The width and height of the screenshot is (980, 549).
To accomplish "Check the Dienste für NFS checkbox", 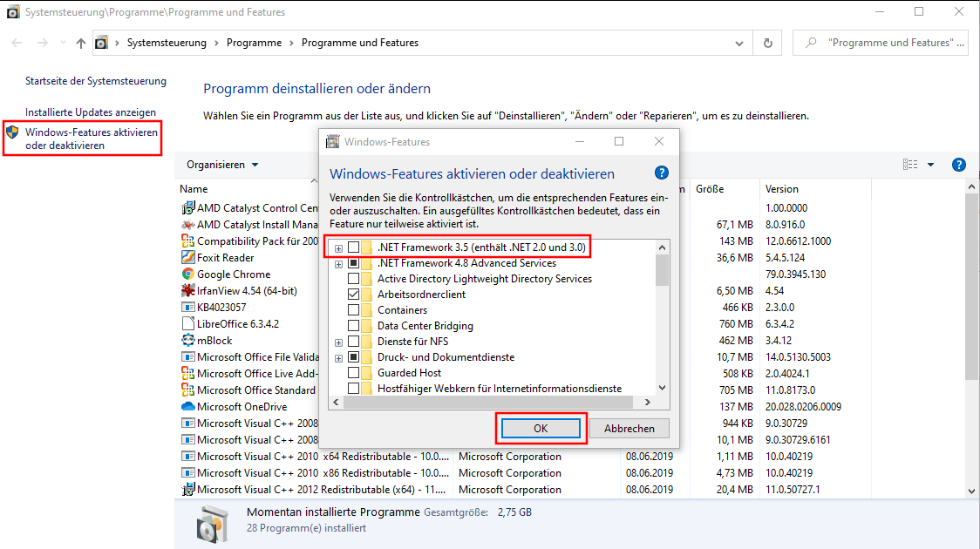I will (354, 341).
